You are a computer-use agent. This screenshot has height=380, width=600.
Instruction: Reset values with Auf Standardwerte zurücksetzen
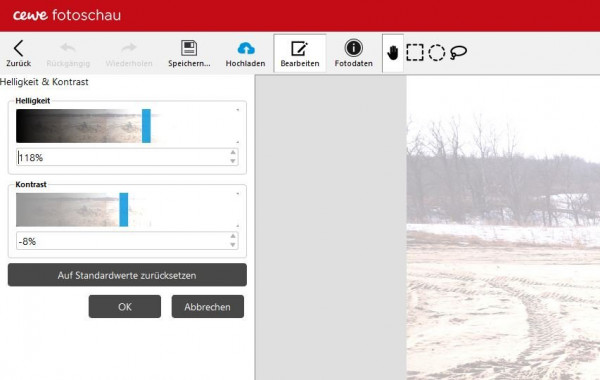coord(127,275)
